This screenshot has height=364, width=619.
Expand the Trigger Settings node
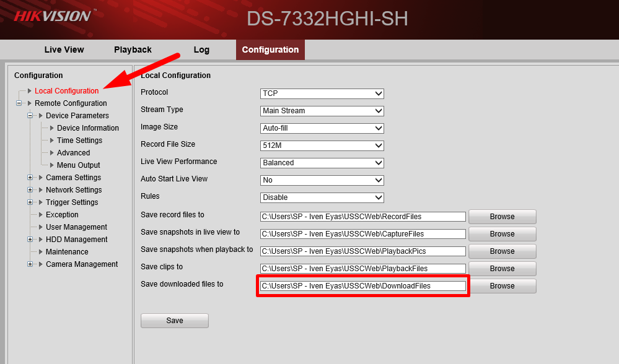tap(30, 202)
